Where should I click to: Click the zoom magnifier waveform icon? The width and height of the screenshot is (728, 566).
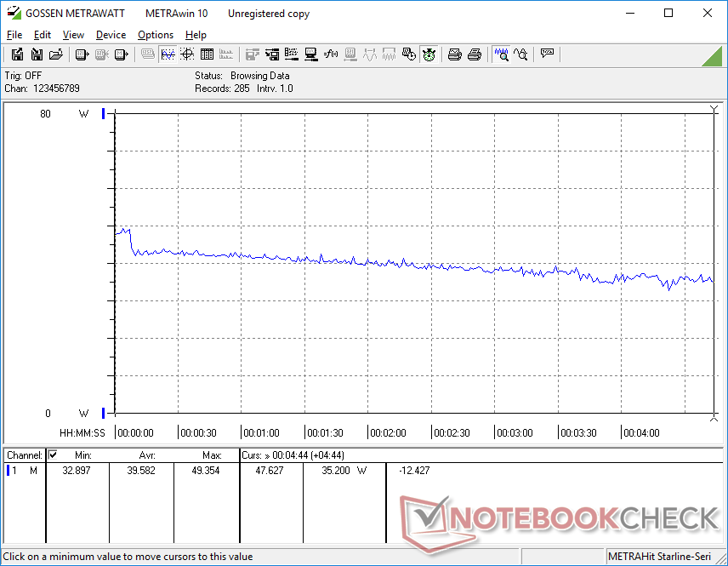pos(502,54)
